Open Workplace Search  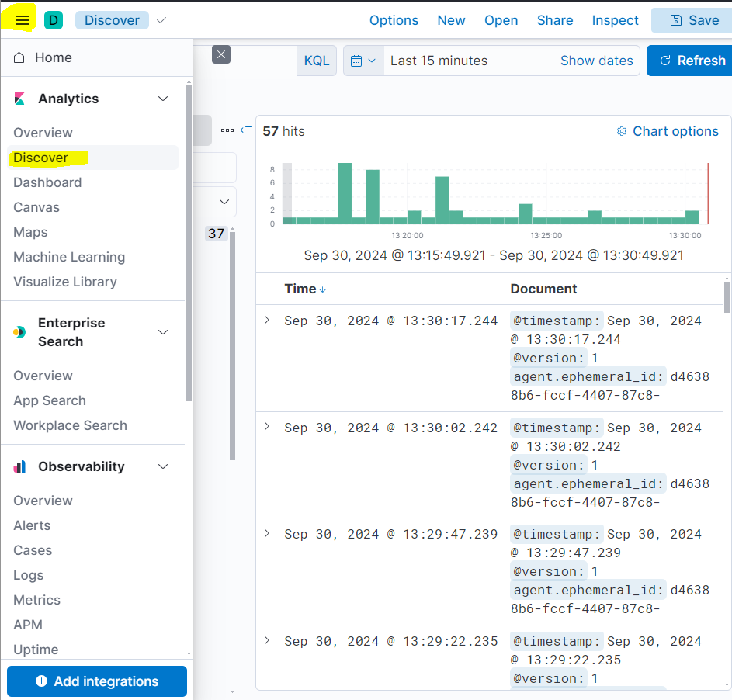point(70,425)
